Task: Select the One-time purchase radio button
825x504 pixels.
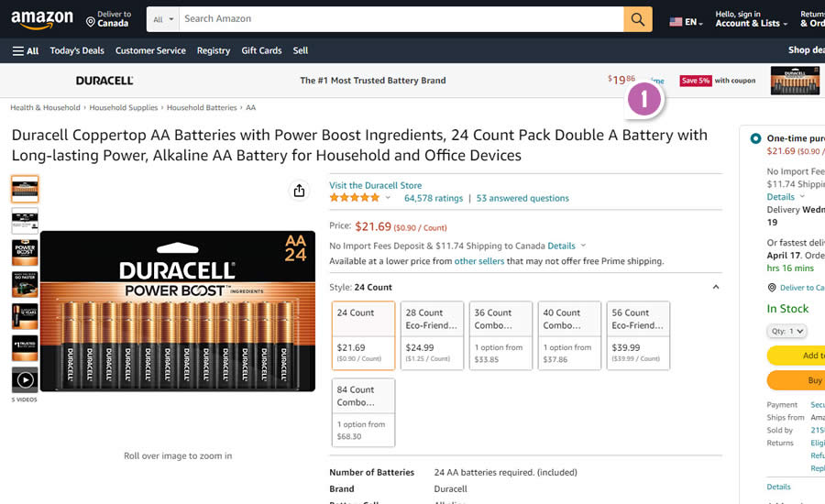Action: [x=755, y=138]
